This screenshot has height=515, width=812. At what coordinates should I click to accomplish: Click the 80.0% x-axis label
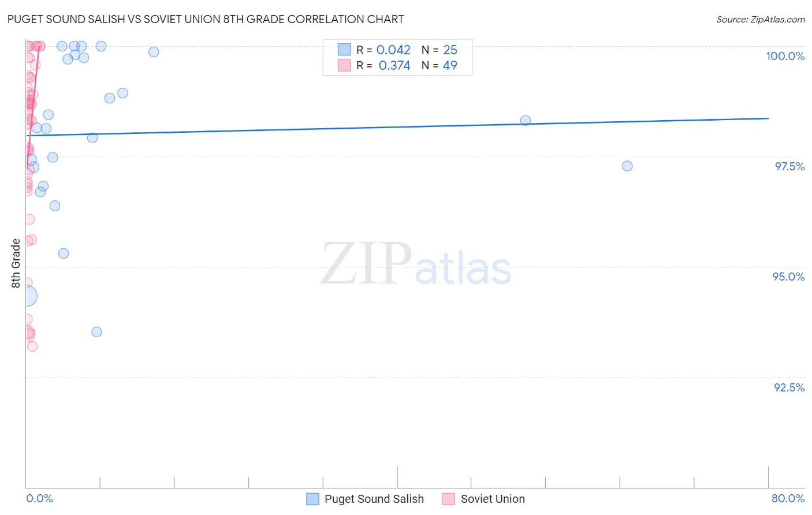click(x=788, y=498)
